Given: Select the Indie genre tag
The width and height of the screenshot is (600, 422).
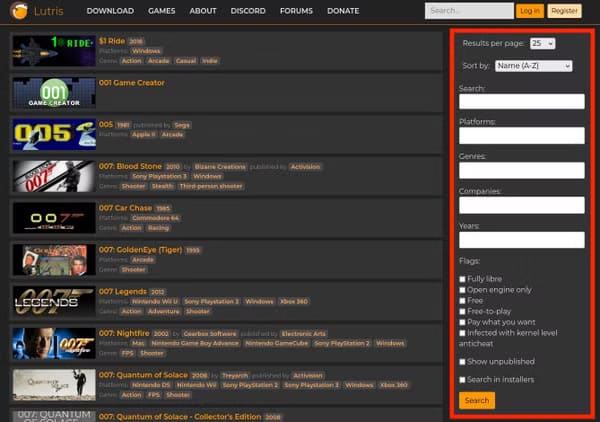Looking at the screenshot, I should click(210, 61).
